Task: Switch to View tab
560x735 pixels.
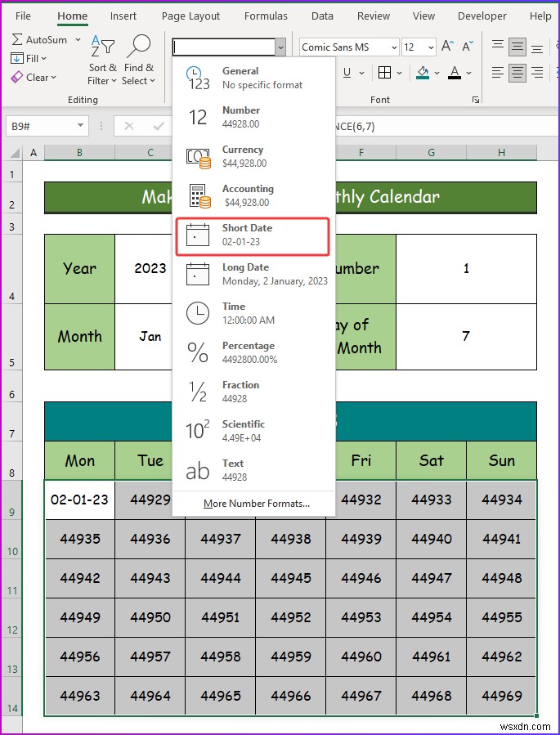Action: tap(423, 16)
